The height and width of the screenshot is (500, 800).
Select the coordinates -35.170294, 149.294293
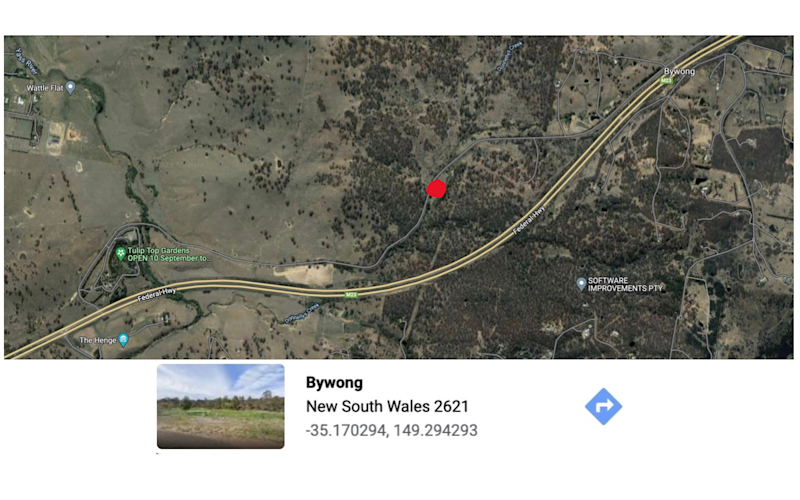click(x=391, y=430)
